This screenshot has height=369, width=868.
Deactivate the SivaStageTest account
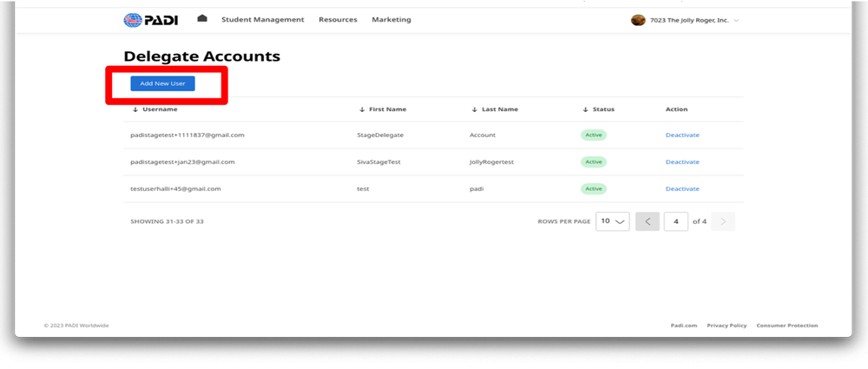pos(682,162)
